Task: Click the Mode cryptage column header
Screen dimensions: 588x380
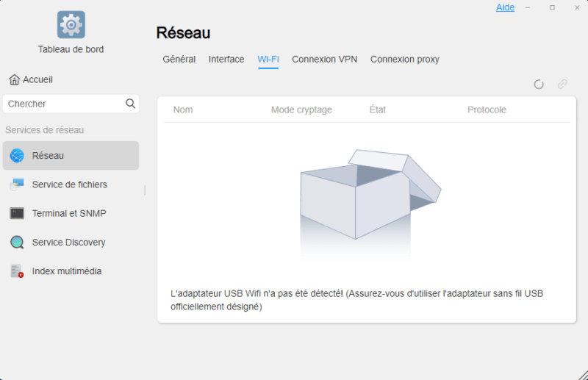Action: [x=301, y=110]
